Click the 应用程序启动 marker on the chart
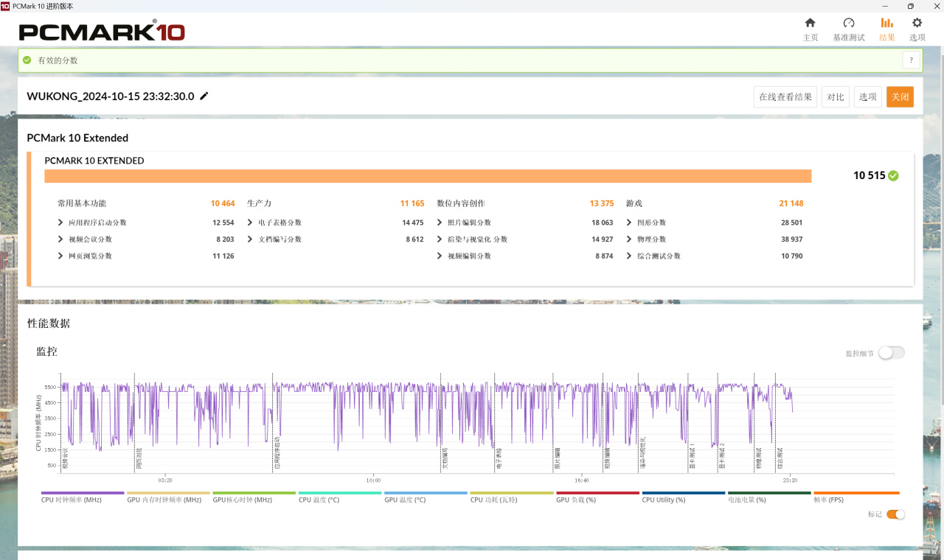Viewport: 944px width, 560px height. tap(277, 453)
